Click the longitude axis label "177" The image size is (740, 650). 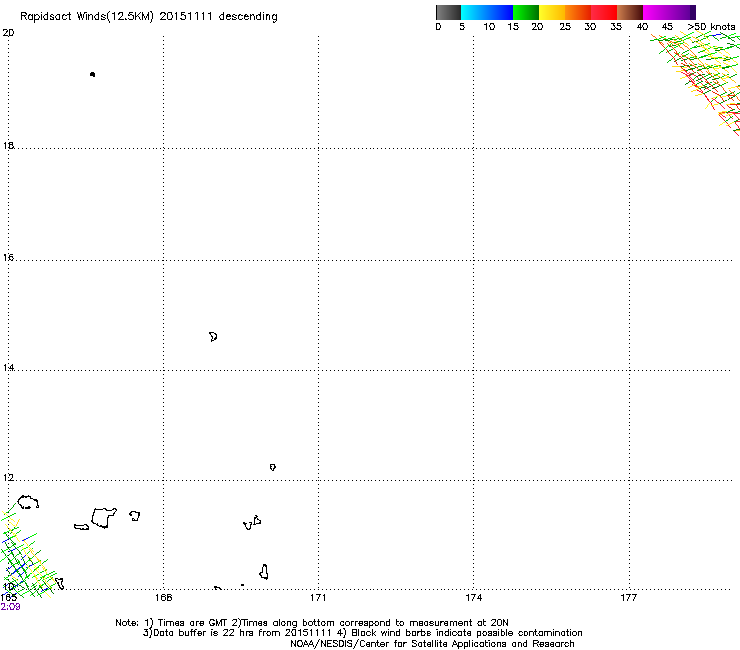point(629,598)
